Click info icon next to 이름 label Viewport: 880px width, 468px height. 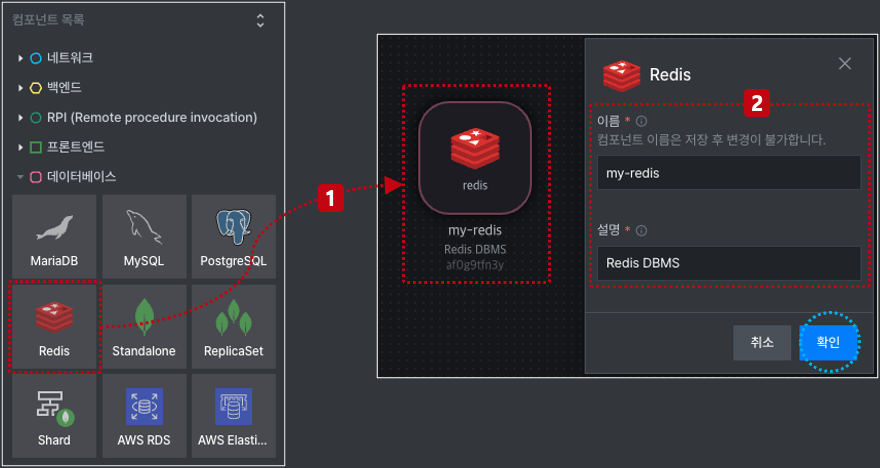[641, 121]
